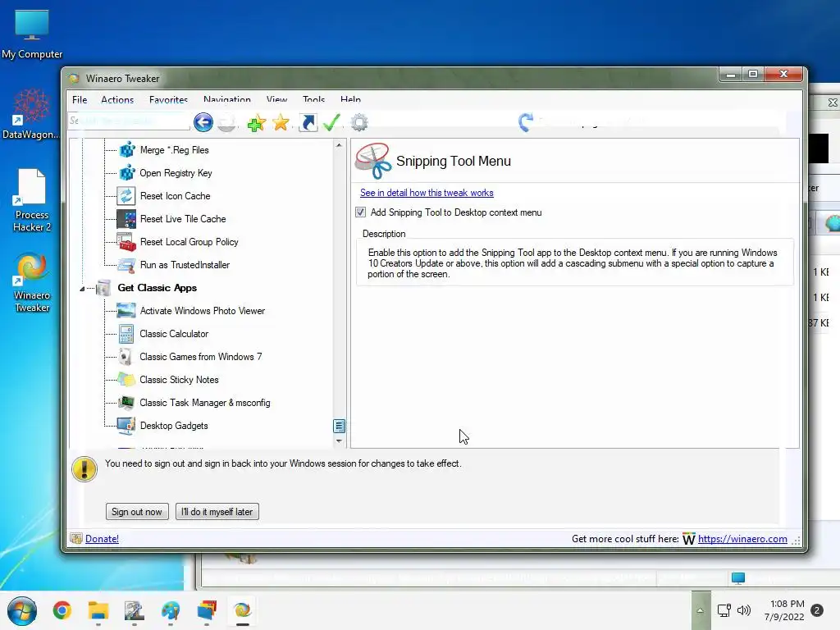Click the Activate Windows Photo Viewer icon
This screenshot has width=840, height=630.
[x=126, y=311]
